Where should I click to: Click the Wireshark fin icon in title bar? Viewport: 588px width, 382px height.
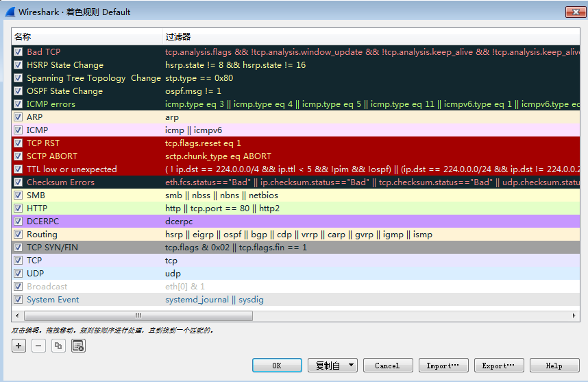coord(10,12)
